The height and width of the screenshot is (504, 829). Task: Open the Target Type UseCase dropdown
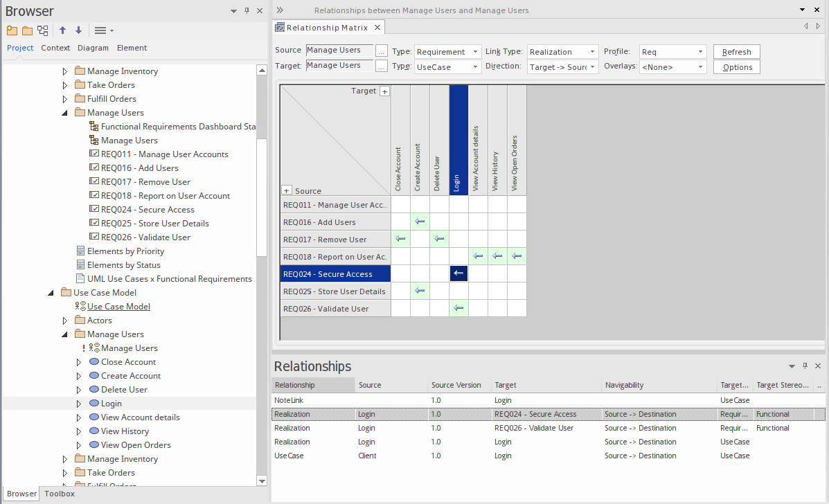click(x=448, y=67)
